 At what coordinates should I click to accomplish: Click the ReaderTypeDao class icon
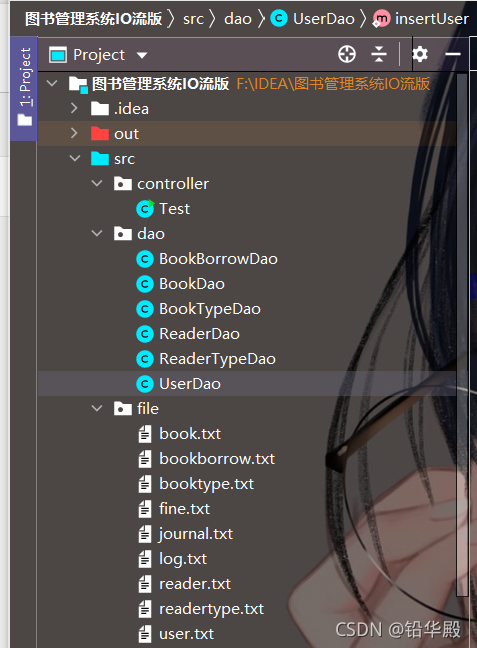(145, 359)
